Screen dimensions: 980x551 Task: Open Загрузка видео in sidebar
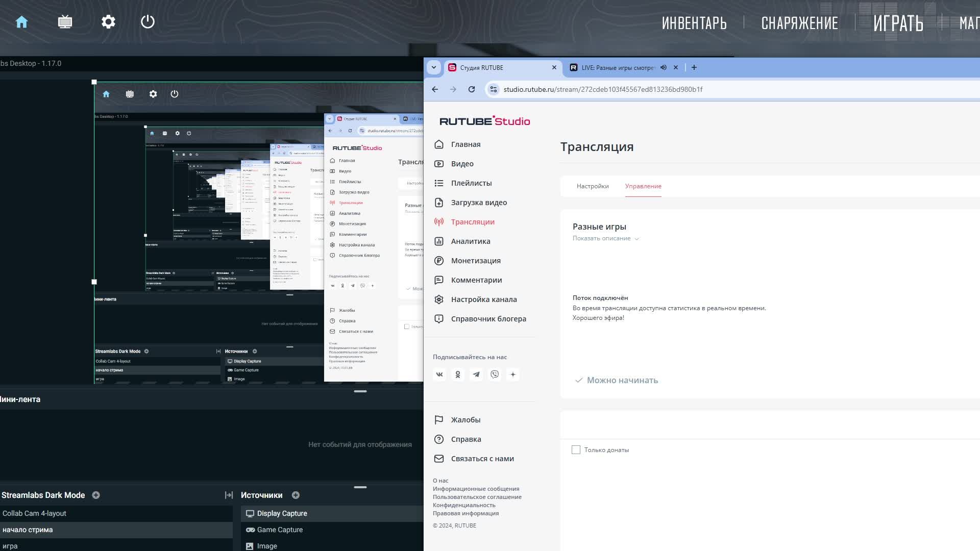[479, 203]
